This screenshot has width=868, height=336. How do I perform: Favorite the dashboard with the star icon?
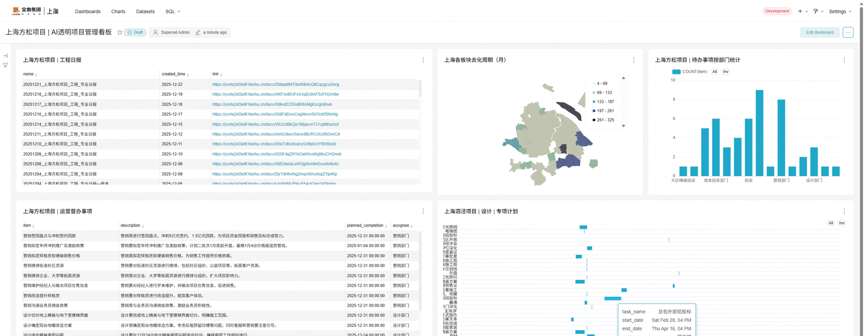coord(119,32)
